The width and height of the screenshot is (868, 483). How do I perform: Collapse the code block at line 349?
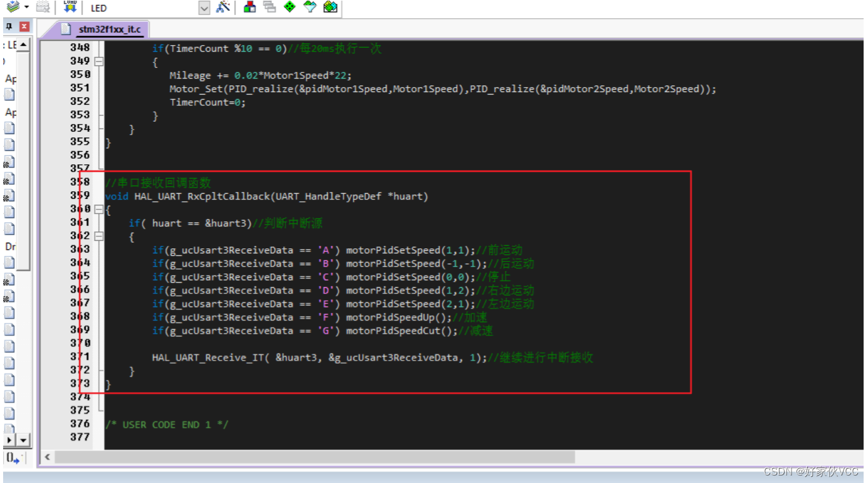[98, 61]
